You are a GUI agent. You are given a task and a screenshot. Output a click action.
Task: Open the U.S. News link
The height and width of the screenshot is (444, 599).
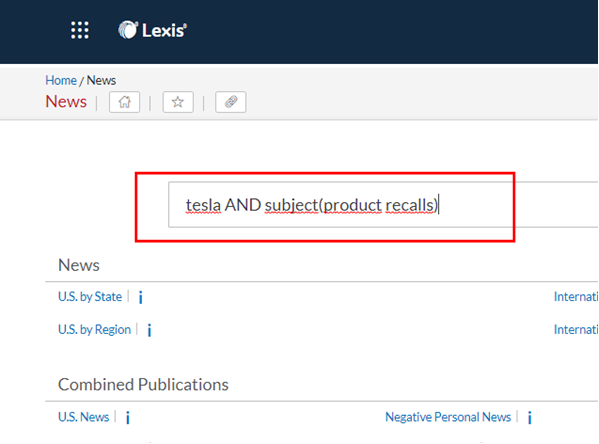(x=83, y=417)
